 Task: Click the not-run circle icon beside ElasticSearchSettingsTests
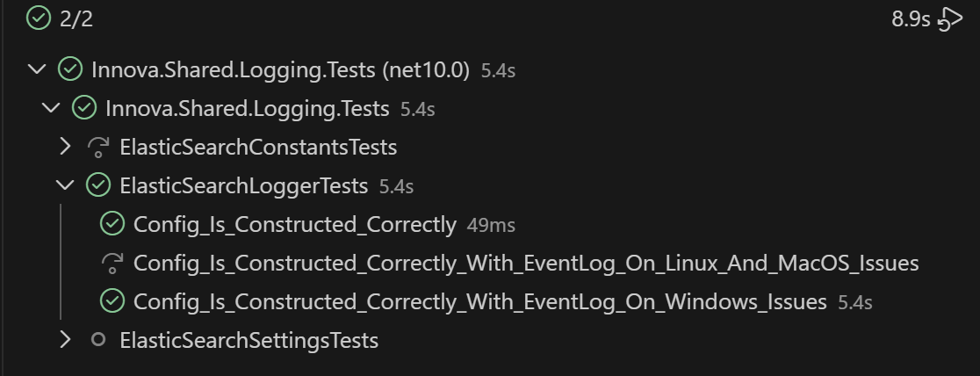pyautogui.click(x=98, y=340)
